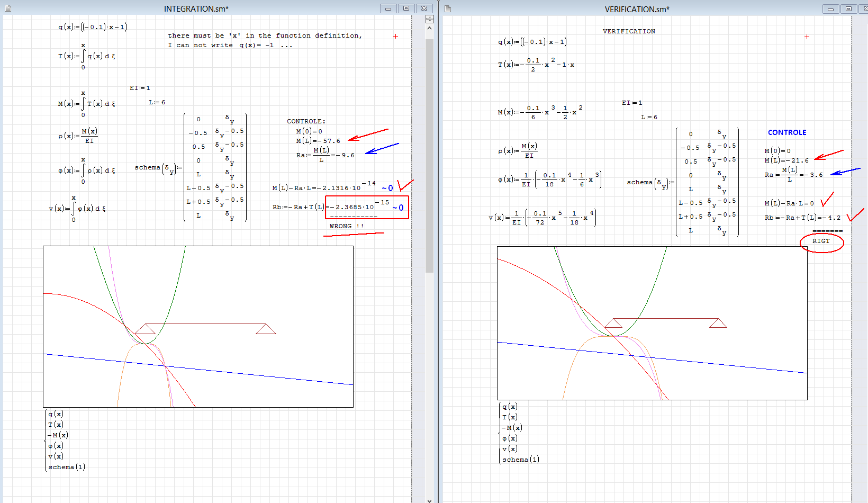868x503 pixels.
Task: Maximize the VERIFICATION.sm window
Action: click(848, 9)
